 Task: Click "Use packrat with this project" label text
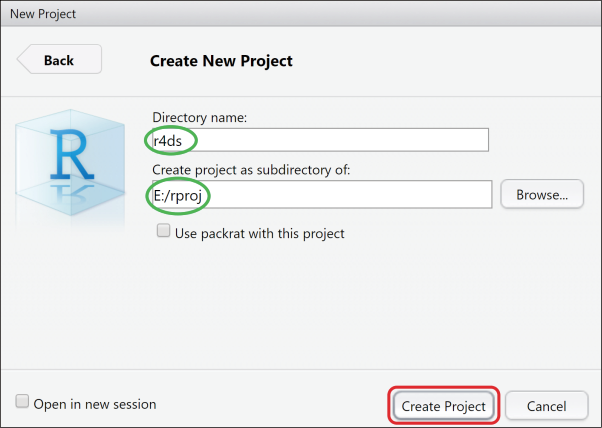pyautogui.click(x=259, y=233)
